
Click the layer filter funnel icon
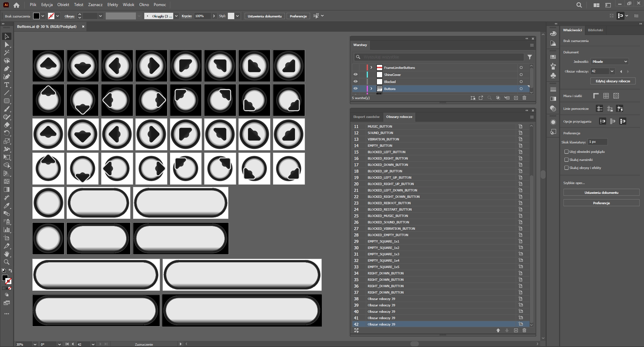[530, 57]
